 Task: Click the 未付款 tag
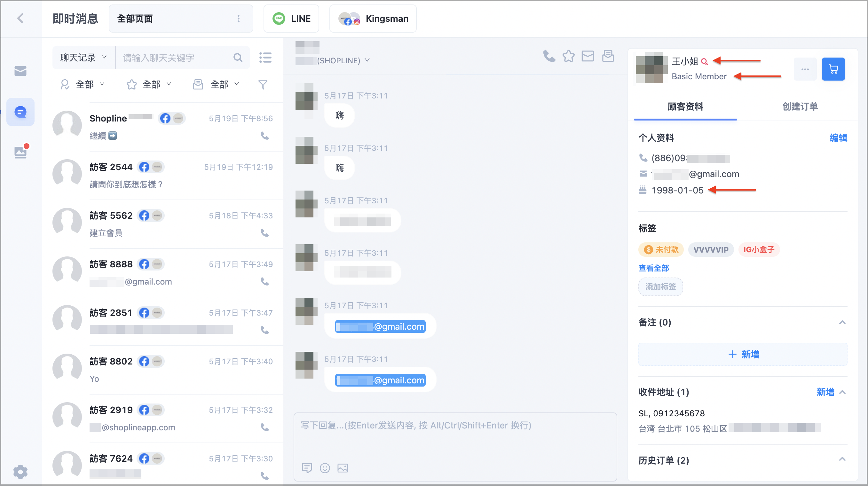[x=661, y=250]
